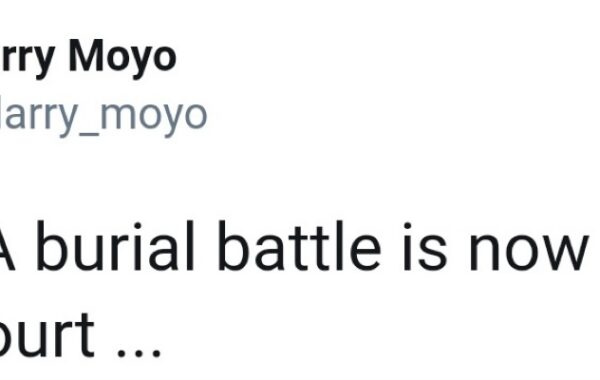Click the gray arry_moyo username handle
Image resolution: width=600 pixels, height=380 pixels.
(103, 115)
